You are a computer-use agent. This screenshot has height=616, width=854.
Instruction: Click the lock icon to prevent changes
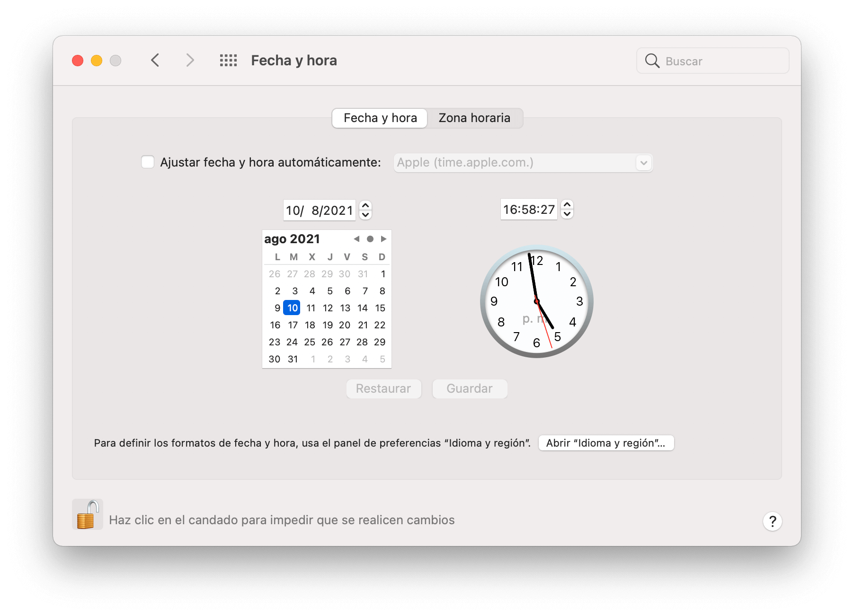pyautogui.click(x=88, y=514)
